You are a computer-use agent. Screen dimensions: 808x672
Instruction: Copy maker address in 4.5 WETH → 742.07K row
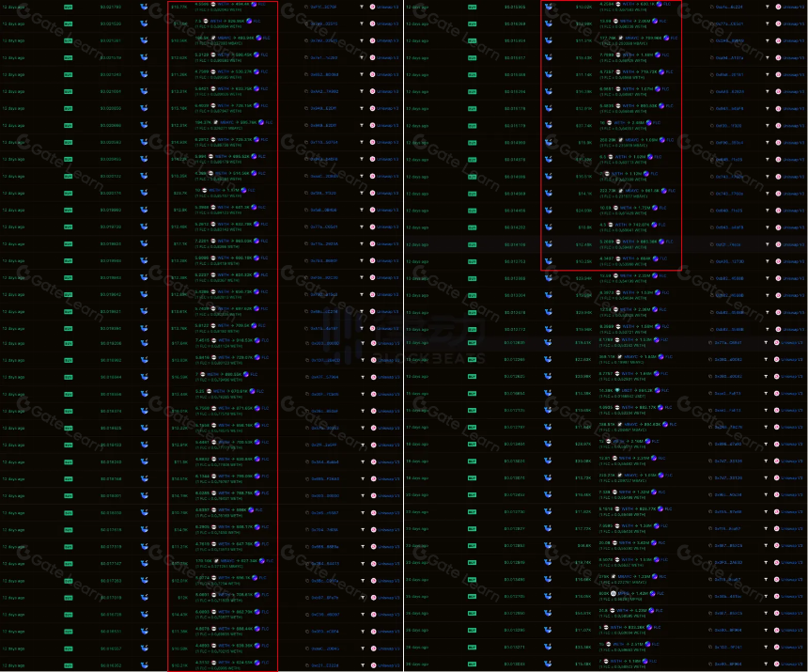point(711,227)
